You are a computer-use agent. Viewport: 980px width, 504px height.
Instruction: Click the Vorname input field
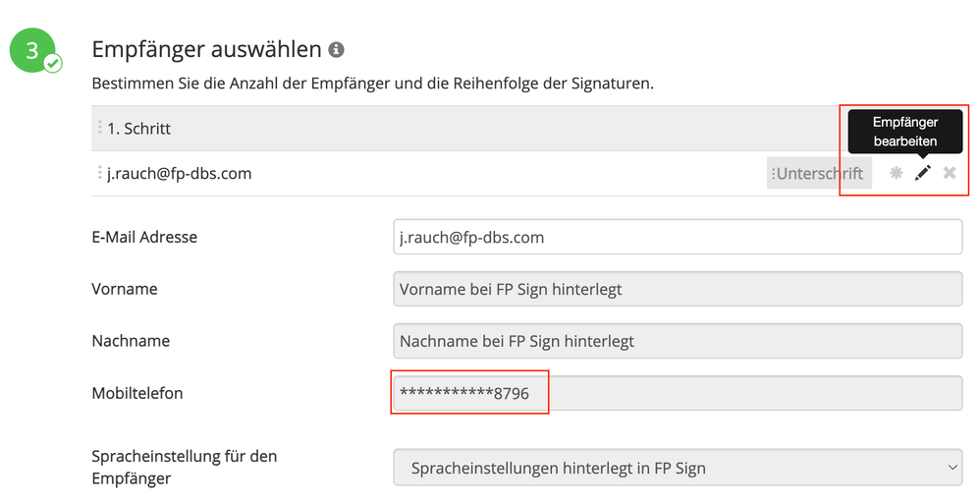[678, 289]
